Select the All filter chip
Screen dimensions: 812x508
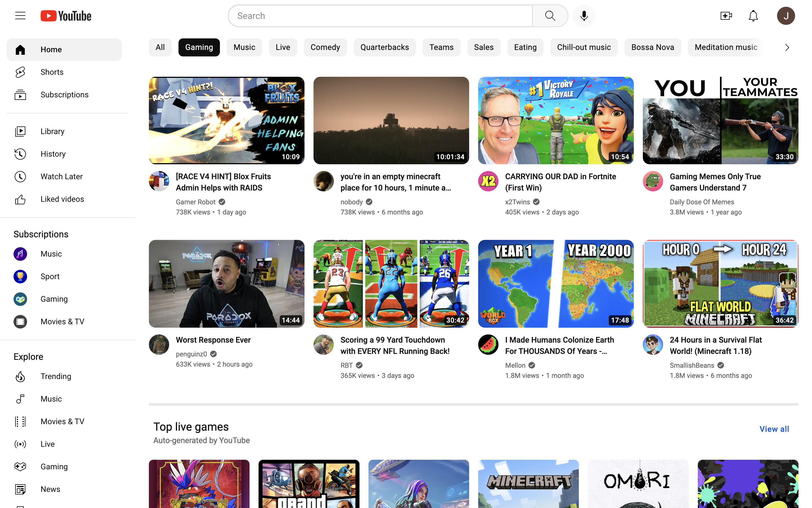[160, 47]
